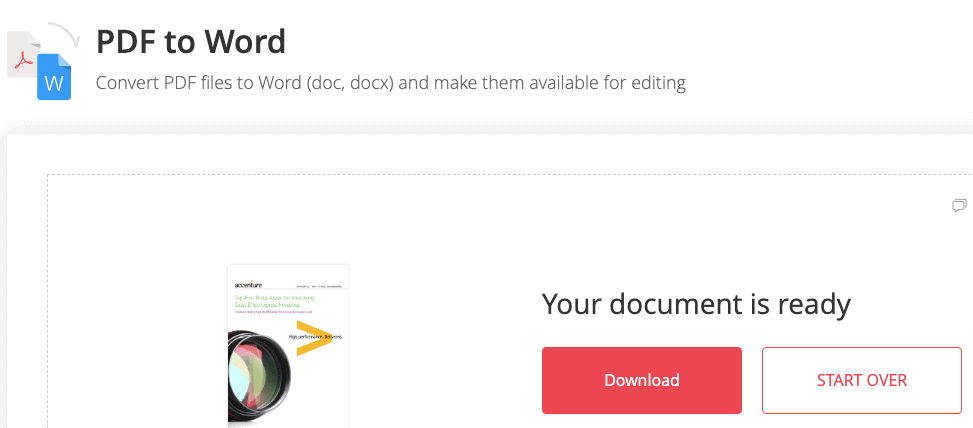Open the feedback chat bubble icon
The image size is (973, 428).
point(959,205)
